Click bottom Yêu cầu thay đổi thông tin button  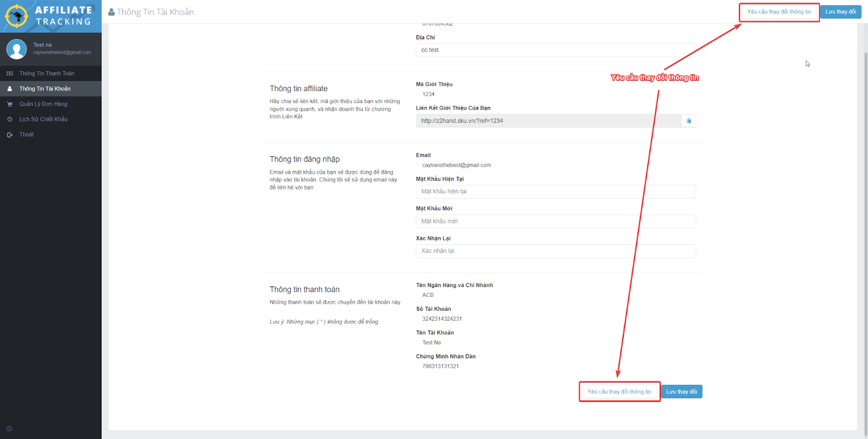(619, 392)
